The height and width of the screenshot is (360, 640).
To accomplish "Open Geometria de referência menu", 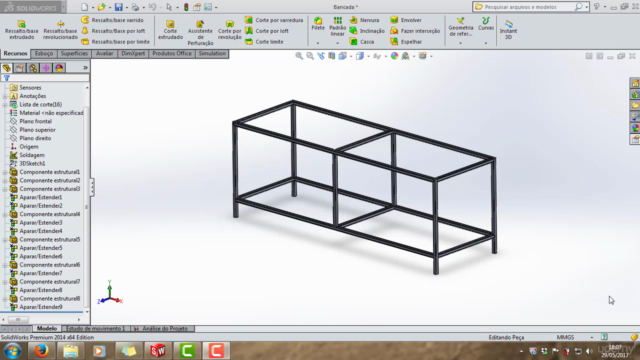I will point(460,27).
